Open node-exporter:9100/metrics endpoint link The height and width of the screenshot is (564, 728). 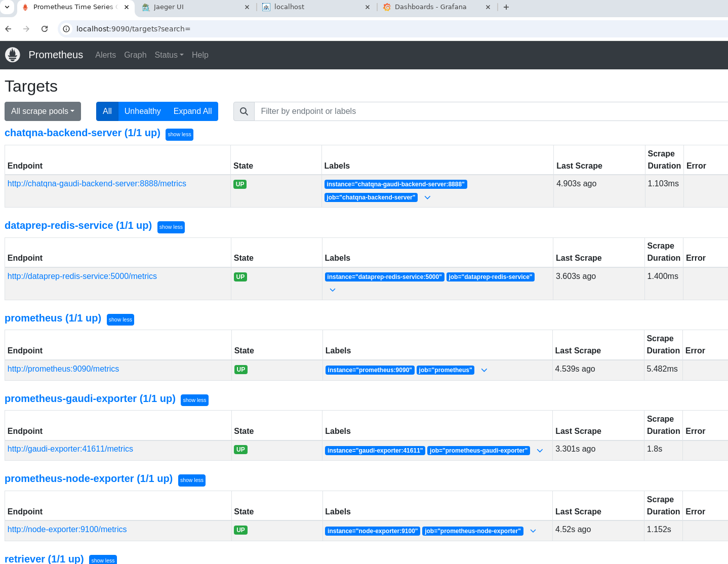[x=67, y=530]
